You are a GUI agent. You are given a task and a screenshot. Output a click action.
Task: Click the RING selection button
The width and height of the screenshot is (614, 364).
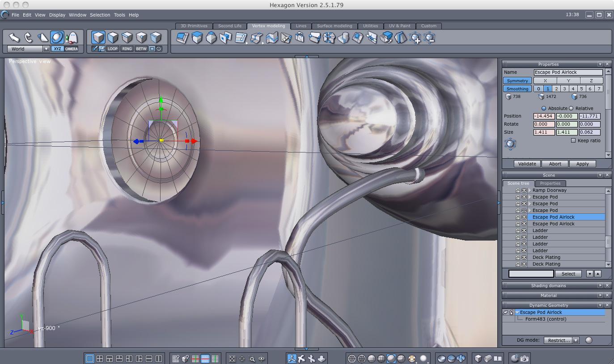pyautogui.click(x=127, y=49)
